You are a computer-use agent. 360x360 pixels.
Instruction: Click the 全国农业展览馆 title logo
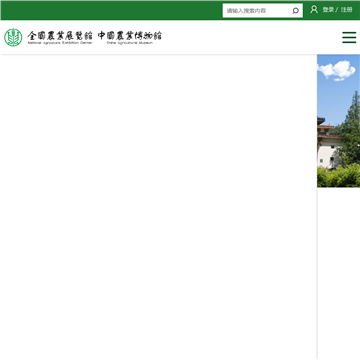(x=60, y=37)
